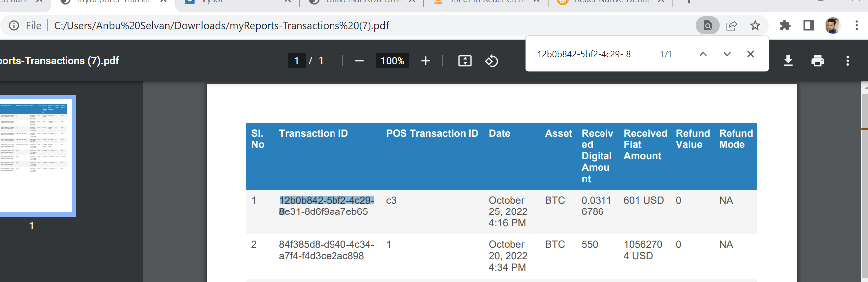The image size is (868, 282).
Task: Print the transactions report
Action: coord(817,61)
